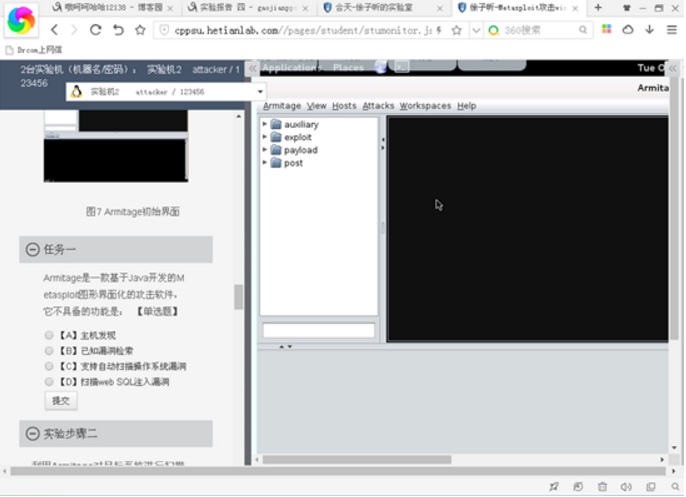Screen dimensions: 686x497
Task: Click the cloud icon in the toolbar
Action: [x=628, y=29]
